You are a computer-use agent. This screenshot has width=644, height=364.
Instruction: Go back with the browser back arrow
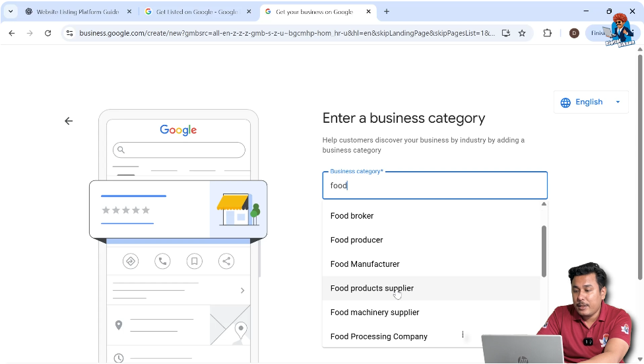coord(11,33)
